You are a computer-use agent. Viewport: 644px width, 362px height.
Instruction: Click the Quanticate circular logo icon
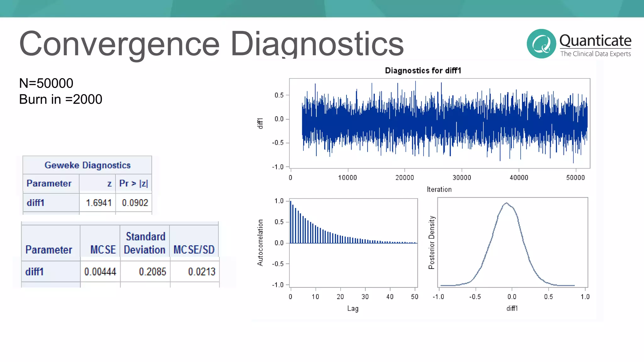coord(541,44)
